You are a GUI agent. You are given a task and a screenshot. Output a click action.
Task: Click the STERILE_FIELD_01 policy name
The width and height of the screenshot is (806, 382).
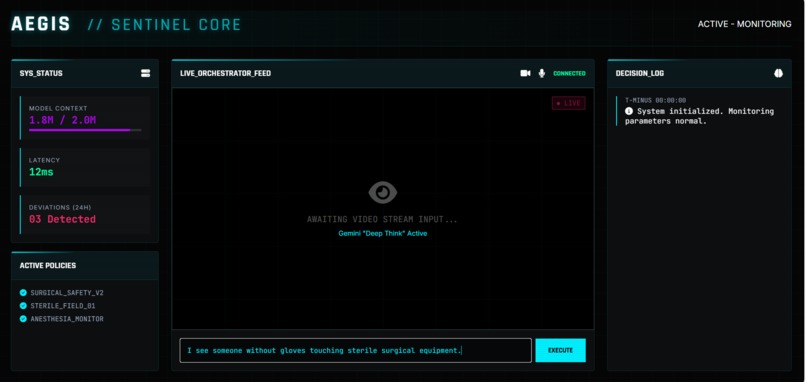click(x=63, y=306)
